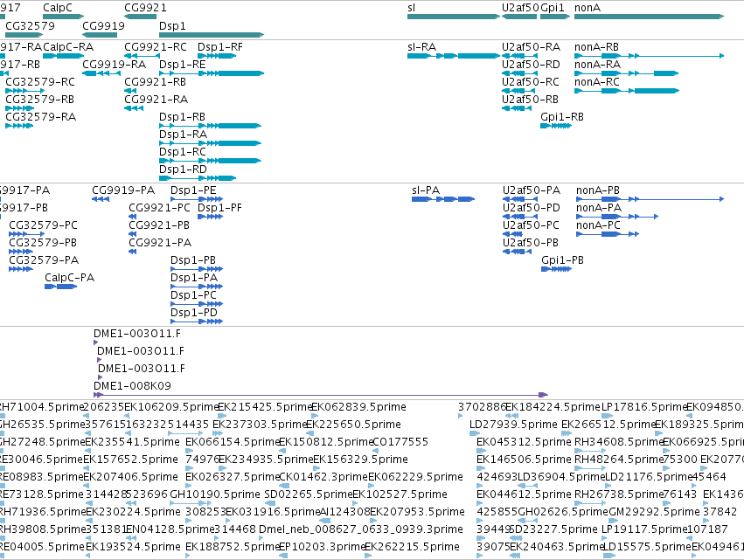Select the CG9919 gene label

click(x=103, y=25)
